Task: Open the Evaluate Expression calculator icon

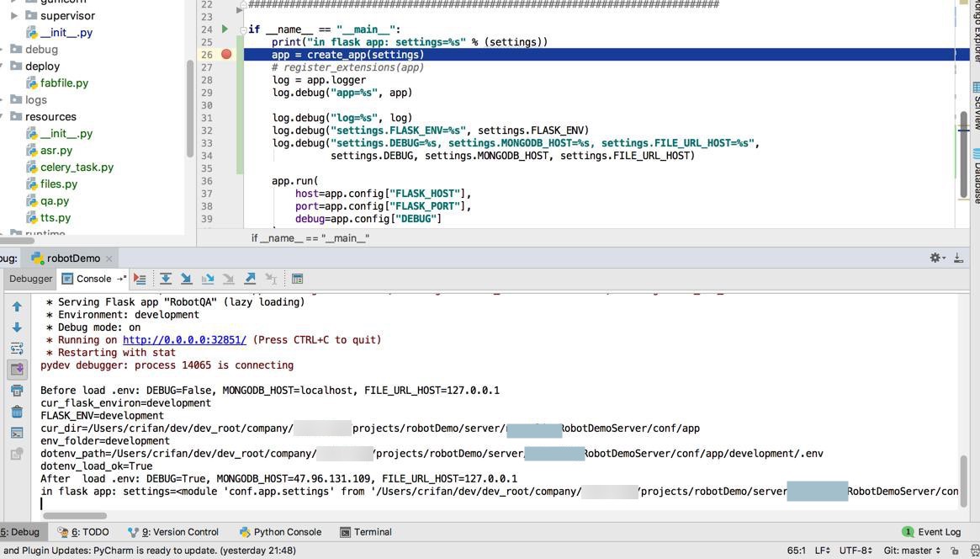Action: (x=298, y=279)
